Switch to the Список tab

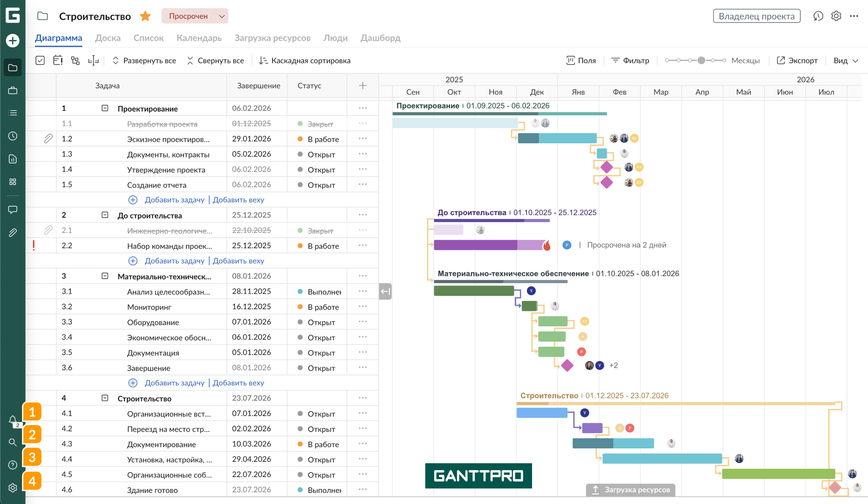(149, 38)
